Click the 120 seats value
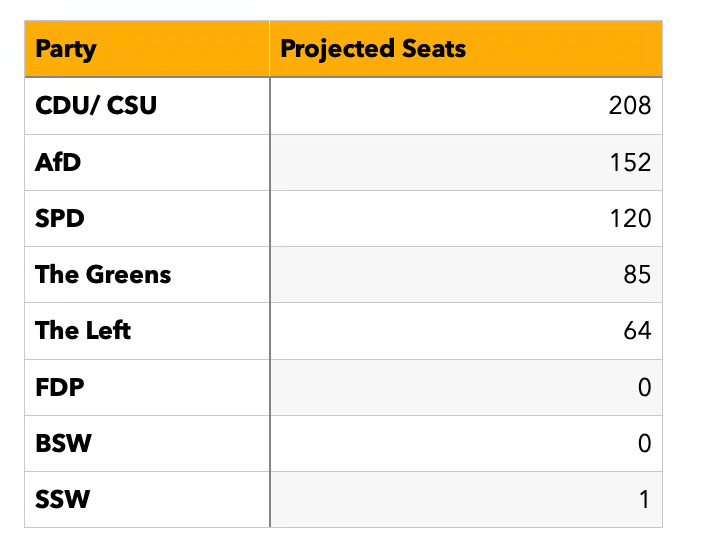The image size is (703, 554). 630,219
